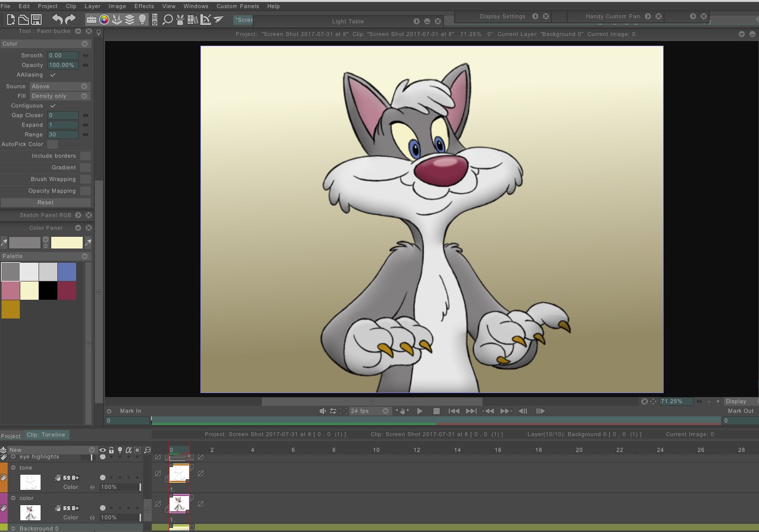Collapse the color layer
The image size is (759, 532).
point(14,498)
